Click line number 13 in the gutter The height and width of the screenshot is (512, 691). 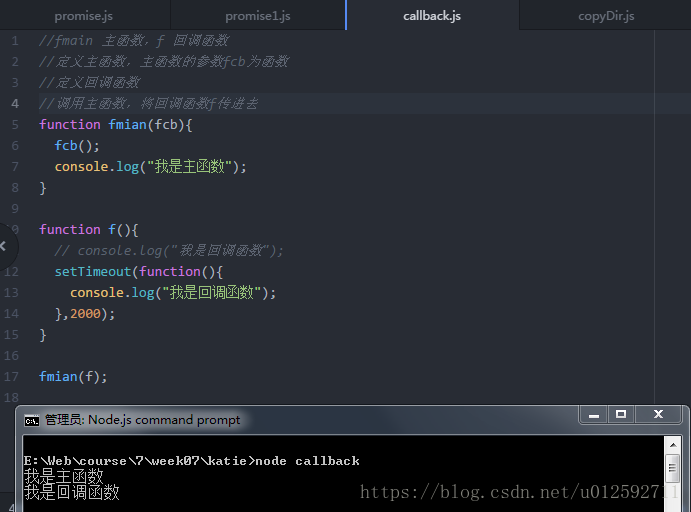(11, 293)
